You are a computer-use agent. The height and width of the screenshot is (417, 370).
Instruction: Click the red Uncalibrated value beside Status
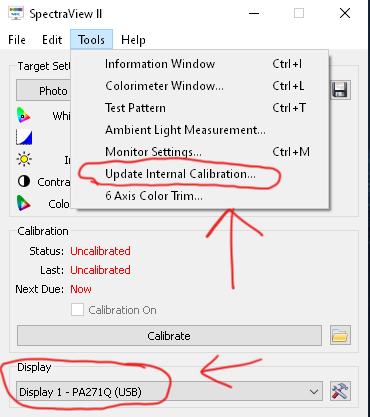click(100, 251)
